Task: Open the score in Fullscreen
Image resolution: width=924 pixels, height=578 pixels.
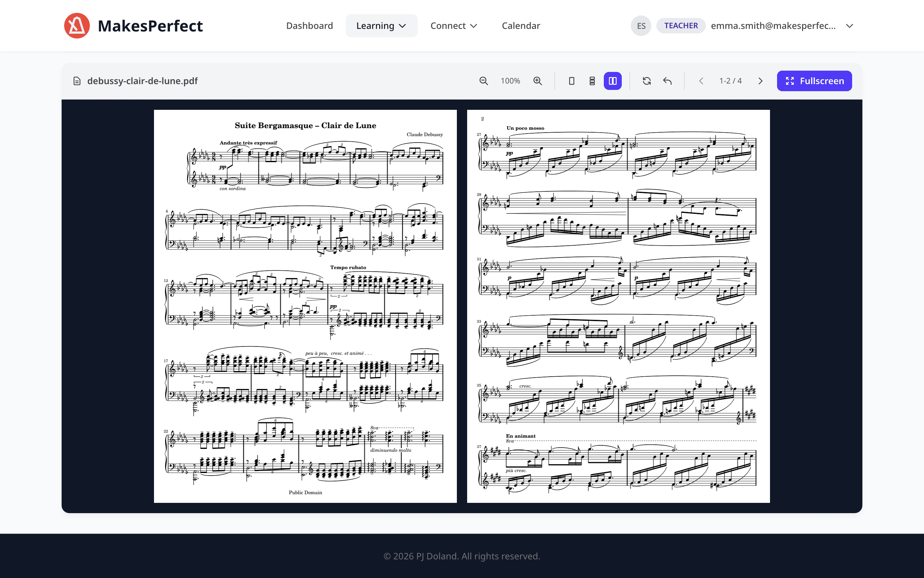Action: pyautogui.click(x=814, y=81)
